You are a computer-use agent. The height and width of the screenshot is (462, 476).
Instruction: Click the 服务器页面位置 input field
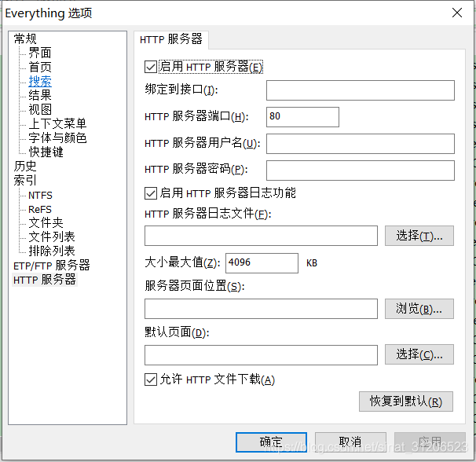click(x=261, y=309)
